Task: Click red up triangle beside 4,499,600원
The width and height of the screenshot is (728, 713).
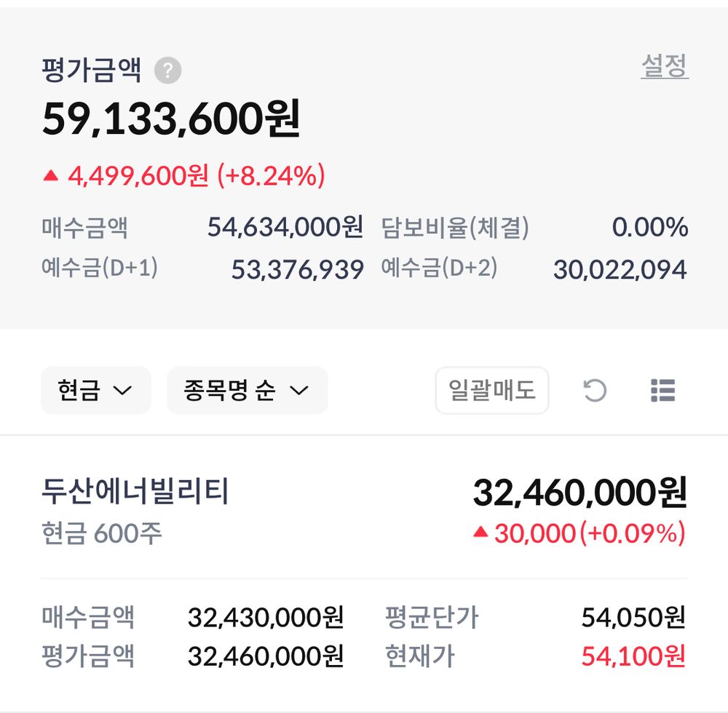Action: pos(50,175)
